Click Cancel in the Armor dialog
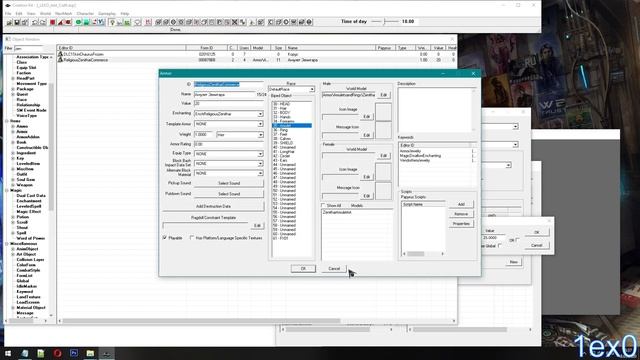Screen dimensions: 640x360 pyautogui.click(x=334, y=269)
